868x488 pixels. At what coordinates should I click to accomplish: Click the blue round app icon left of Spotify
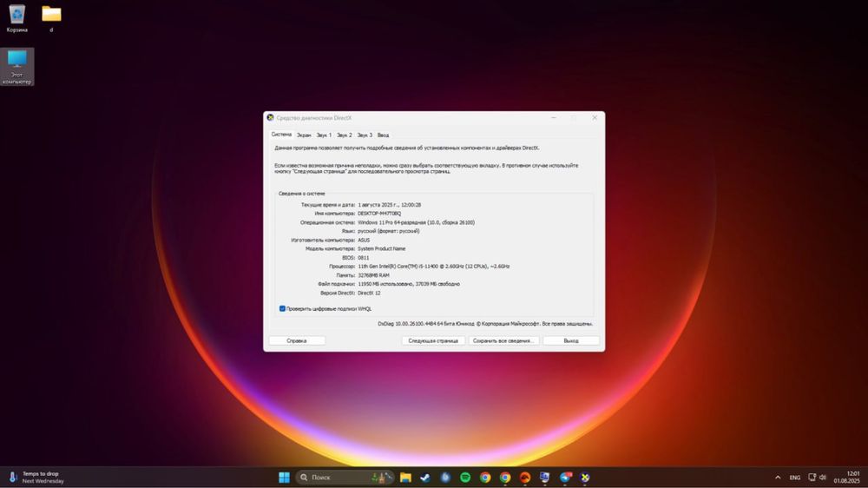(x=445, y=478)
